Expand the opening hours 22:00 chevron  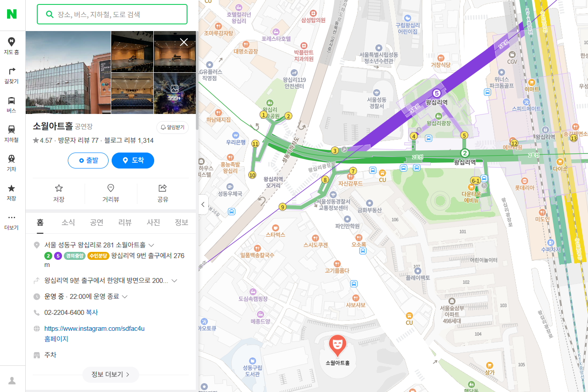pyautogui.click(x=125, y=297)
